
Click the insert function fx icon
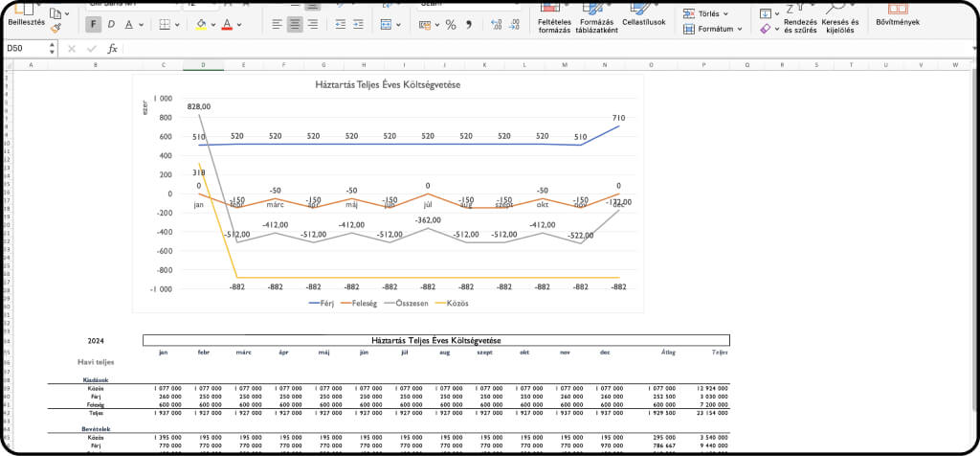112,48
